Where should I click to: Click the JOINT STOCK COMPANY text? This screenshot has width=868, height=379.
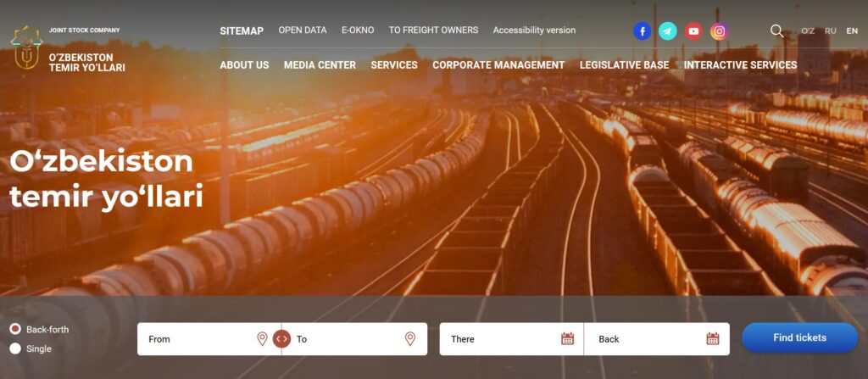coord(84,30)
